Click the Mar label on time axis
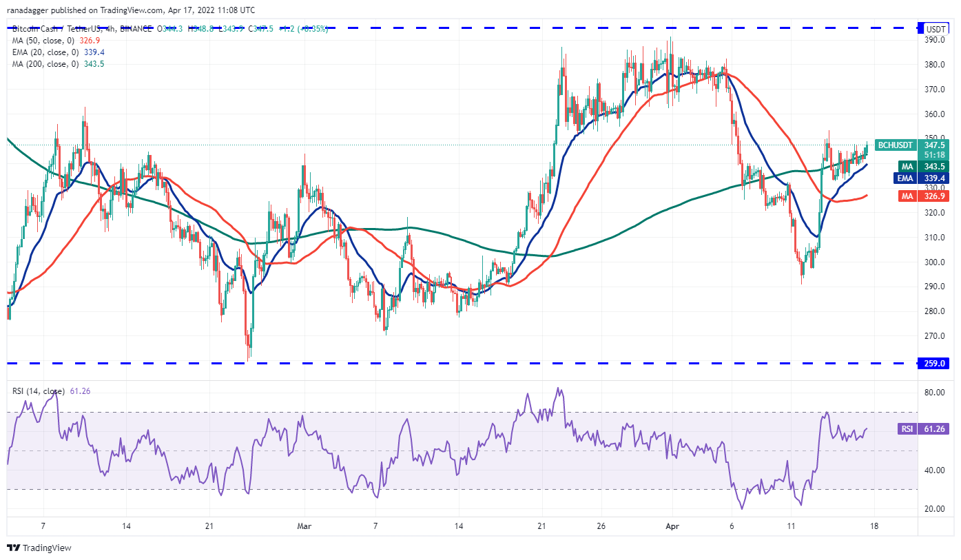This screenshot has height=560, width=961. [x=304, y=525]
